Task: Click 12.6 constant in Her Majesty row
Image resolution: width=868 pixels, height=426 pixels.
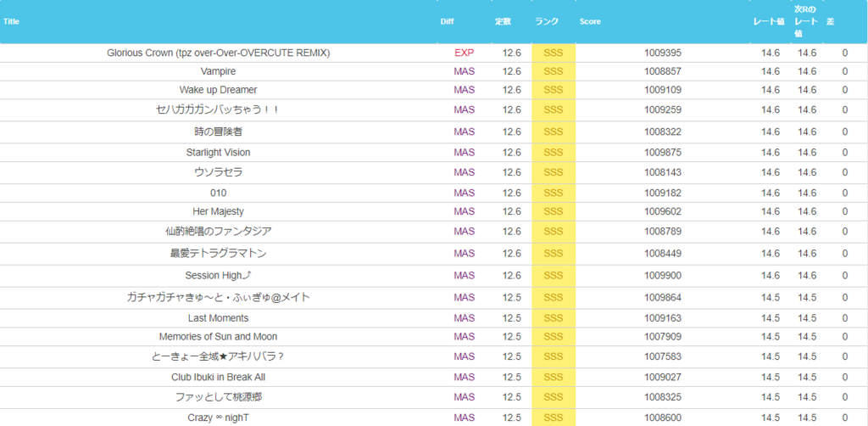Action: [x=512, y=211]
